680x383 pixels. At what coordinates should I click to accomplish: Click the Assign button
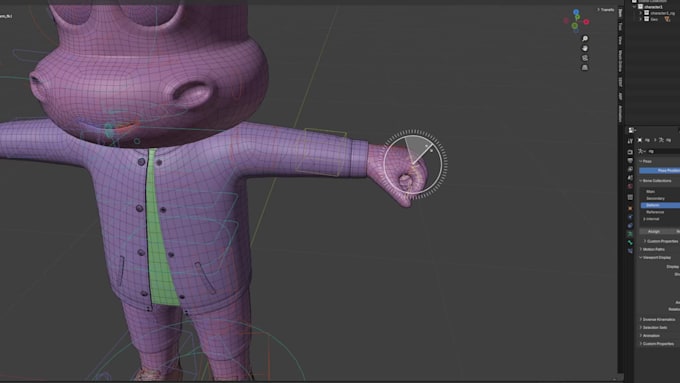tap(654, 232)
